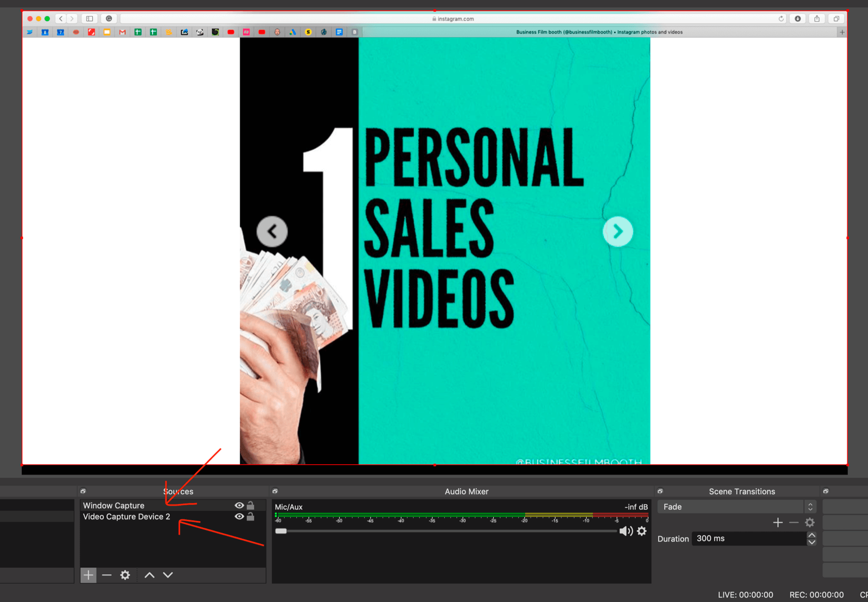This screenshot has height=602, width=868.
Task: Open a new Safari tab with plus
Action: [842, 32]
